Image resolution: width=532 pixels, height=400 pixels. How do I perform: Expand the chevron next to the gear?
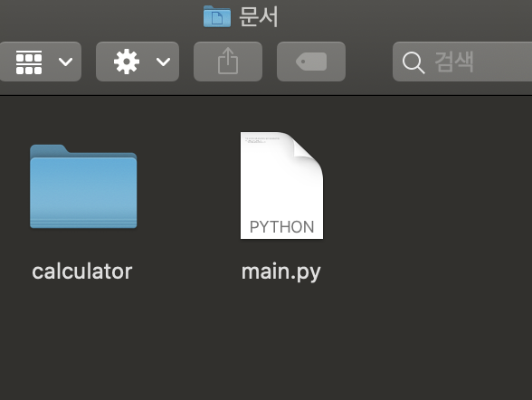click(163, 62)
